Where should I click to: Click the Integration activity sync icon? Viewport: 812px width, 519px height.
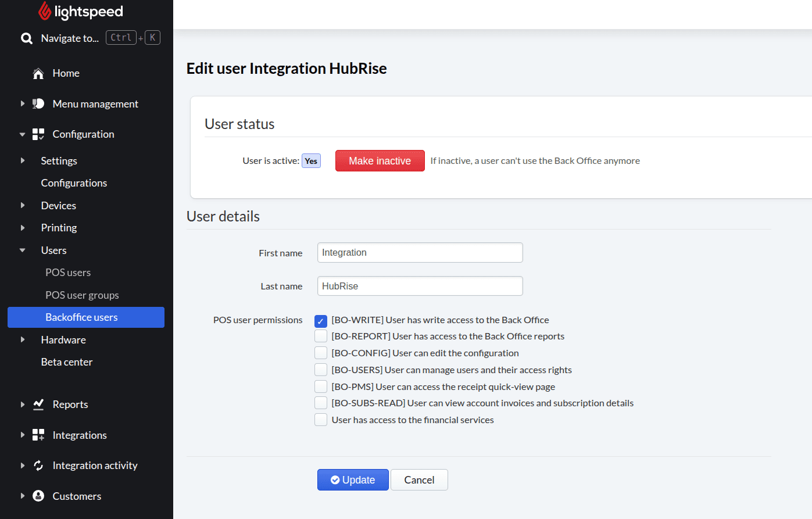[38, 465]
